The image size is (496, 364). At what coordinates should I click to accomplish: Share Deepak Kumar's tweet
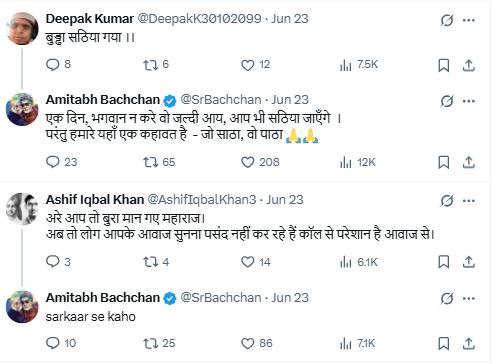[x=469, y=65]
